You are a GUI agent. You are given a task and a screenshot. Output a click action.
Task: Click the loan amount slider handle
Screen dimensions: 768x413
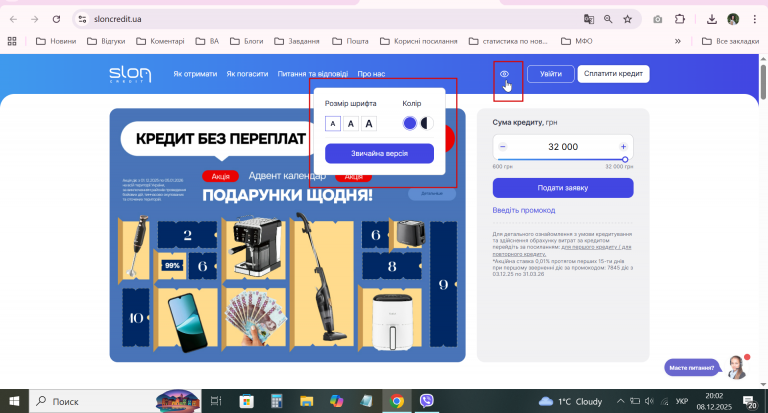coord(625,160)
